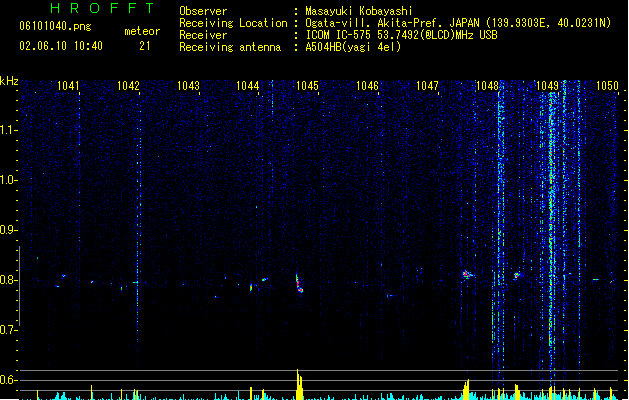The height and width of the screenshot is (400, 629).
Task: Select observer name Masayuki Kobayashi
Action: (x=358, y=11)
